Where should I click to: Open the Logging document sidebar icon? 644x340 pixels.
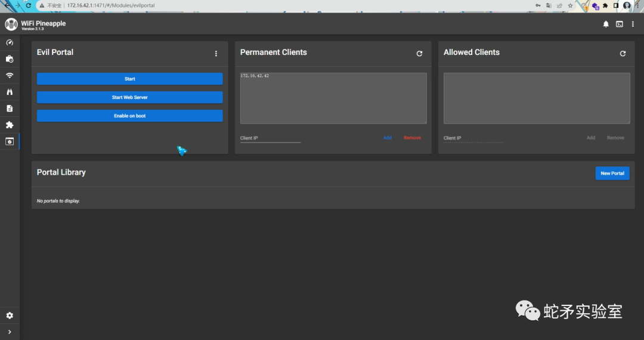10,109
